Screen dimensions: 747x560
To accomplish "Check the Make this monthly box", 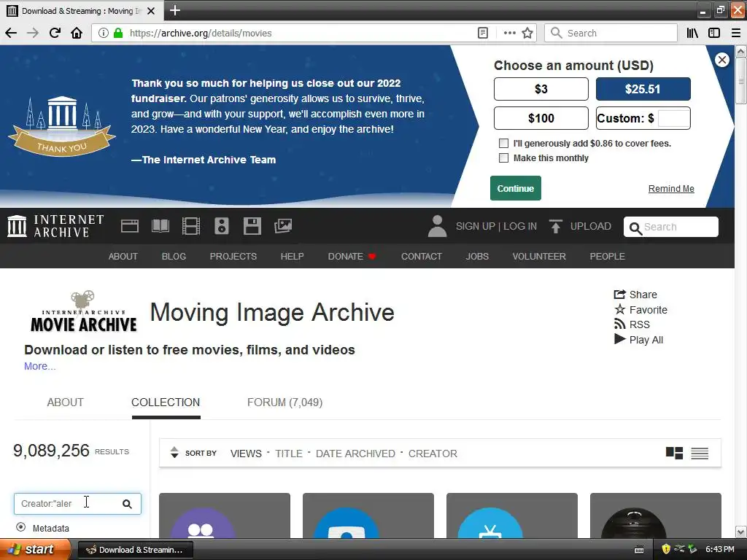I will pyautogui.click(x=503, y=157).
